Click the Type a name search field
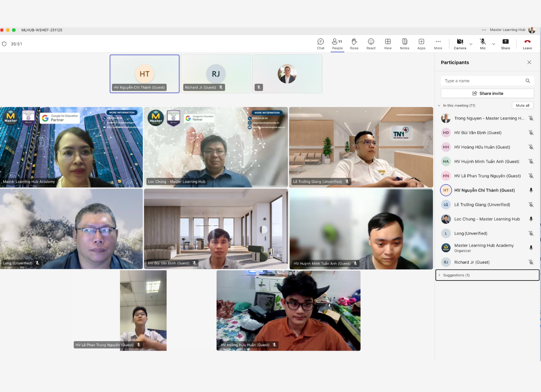The width and height of the screenshot is (541, 392). pyautogui.click(x=483, y=81)
